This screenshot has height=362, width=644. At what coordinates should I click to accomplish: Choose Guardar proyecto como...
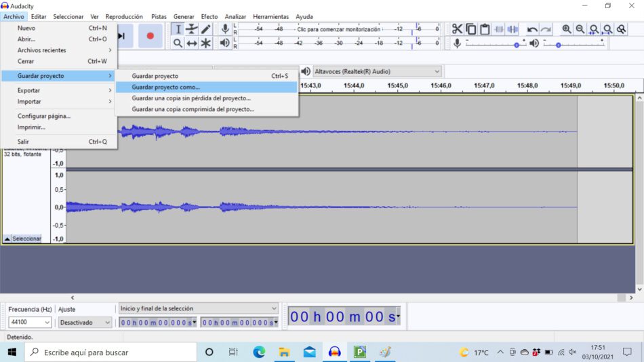coord(206,87)
